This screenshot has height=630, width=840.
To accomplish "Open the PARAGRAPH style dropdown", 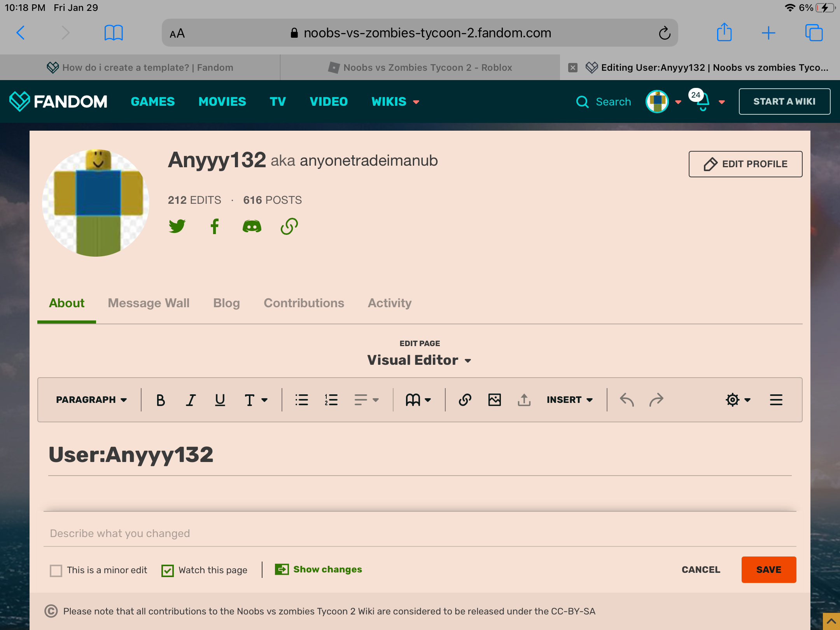I will (91, 400).
